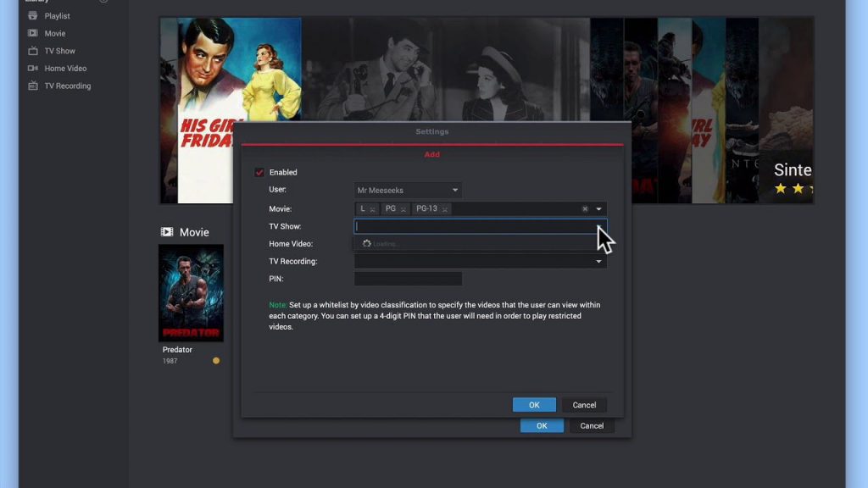This screenshot has width=868, height=488.
Task: Click Cancel in the outer Settings dialog
Action: 592,425
